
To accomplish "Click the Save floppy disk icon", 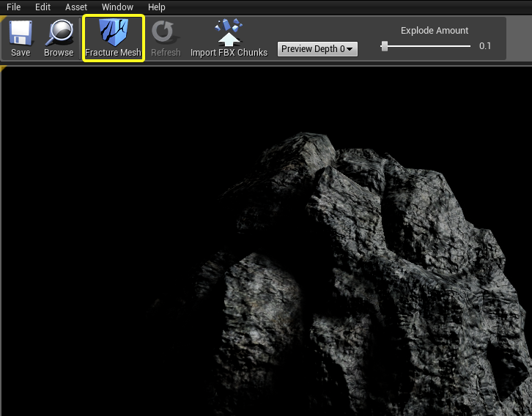I will coord(21,33).
